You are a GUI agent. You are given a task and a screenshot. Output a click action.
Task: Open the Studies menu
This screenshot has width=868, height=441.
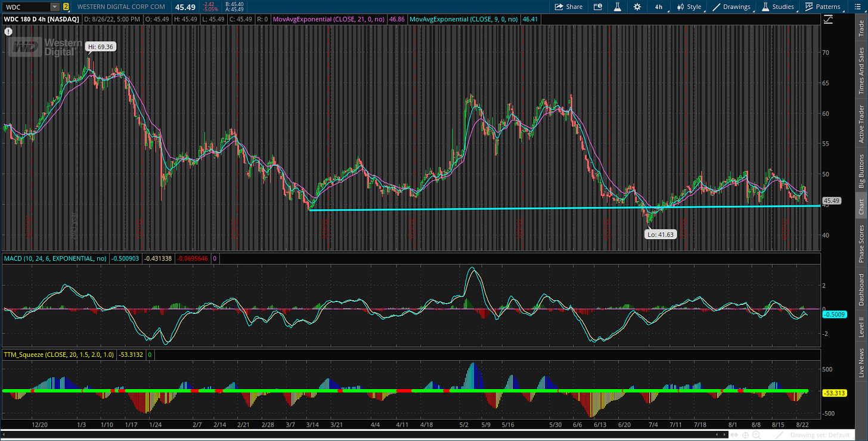[x=777, y=7]
